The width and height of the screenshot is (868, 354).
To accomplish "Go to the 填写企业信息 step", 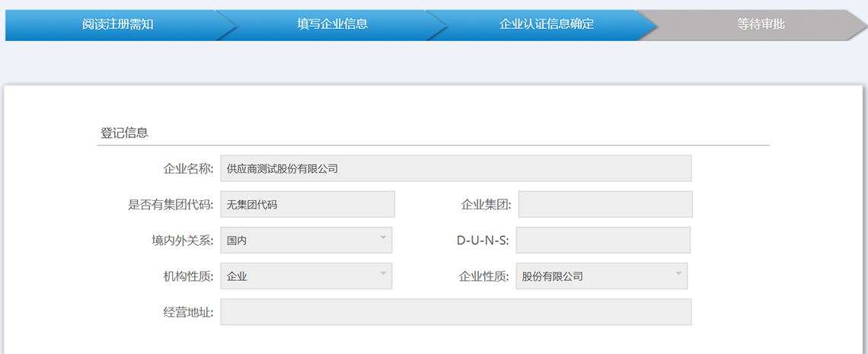I will click(x=332, y=24).
